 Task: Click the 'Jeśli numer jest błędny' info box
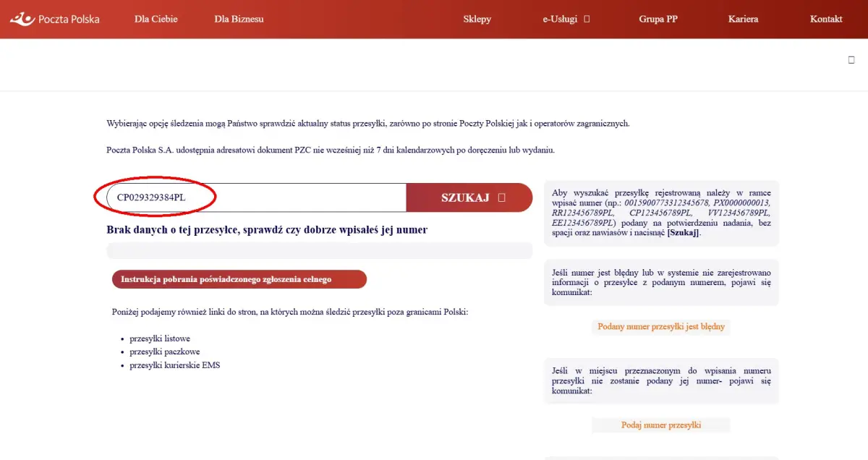[x=661, y=283]
